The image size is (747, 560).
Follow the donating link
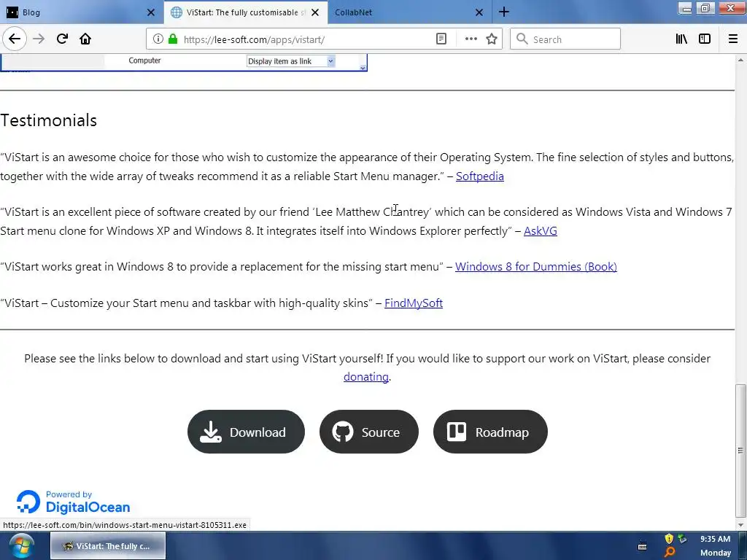(x=366, y=377)
